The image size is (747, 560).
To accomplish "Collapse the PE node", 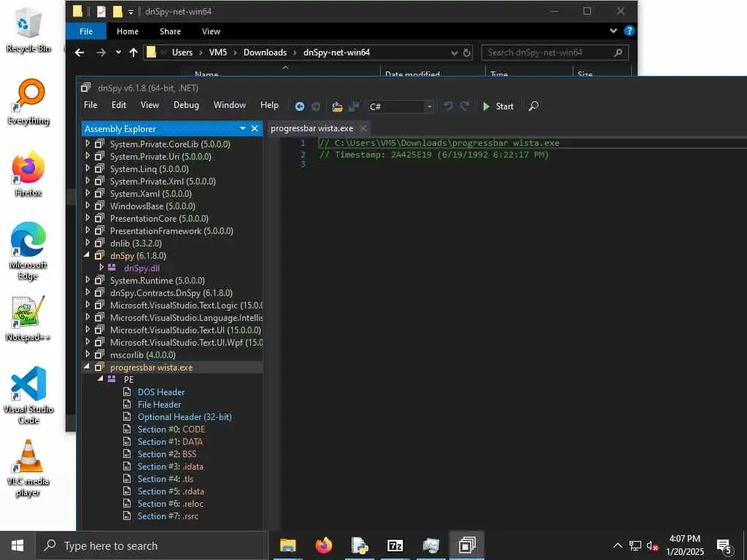I will click(101, 379).
